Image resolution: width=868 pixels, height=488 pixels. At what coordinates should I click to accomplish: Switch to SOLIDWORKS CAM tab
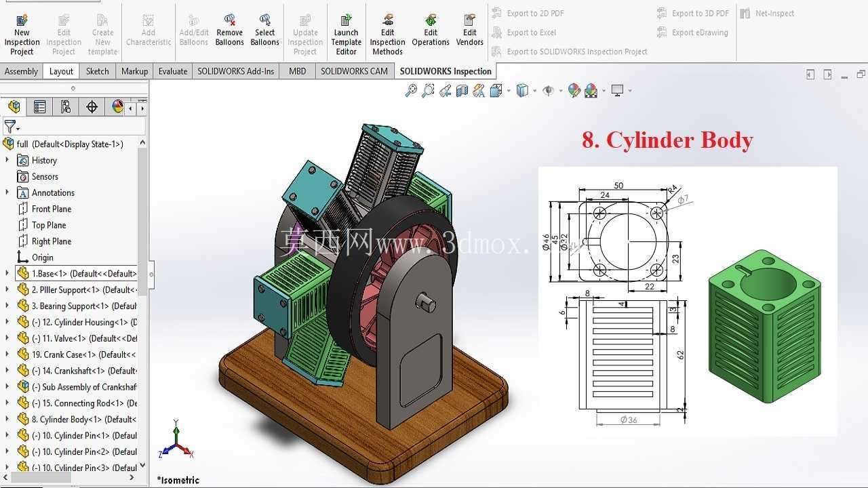(x=354, y=71)
